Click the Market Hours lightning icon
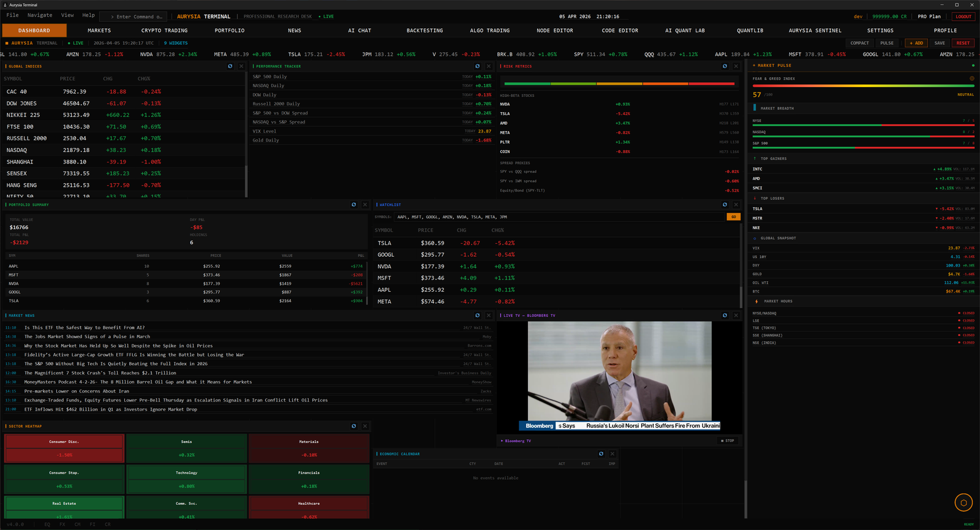Viewport: 980px width, 530px height. click(757, 301)
